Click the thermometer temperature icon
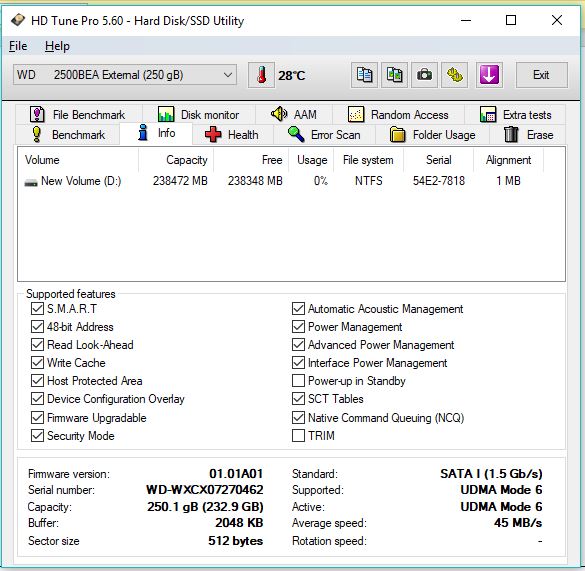The height and width of the screenshot is (571, 585). (x=262, y=75)
